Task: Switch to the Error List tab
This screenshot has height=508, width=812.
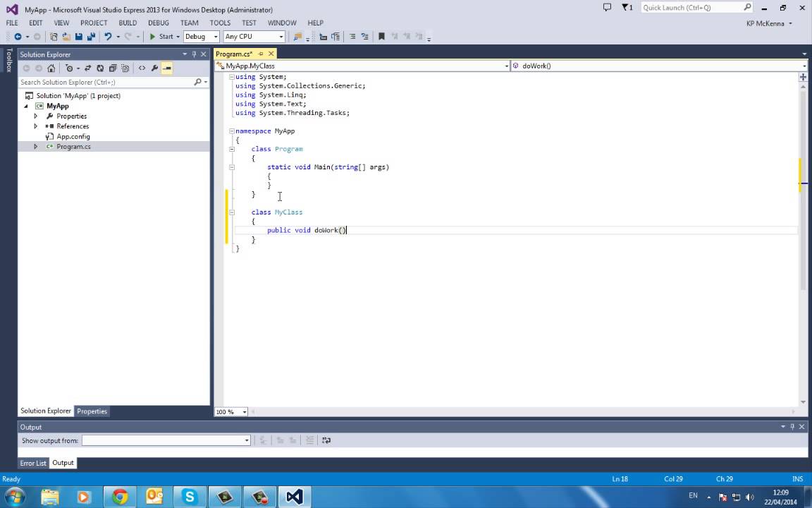Action: pos(33,463)
